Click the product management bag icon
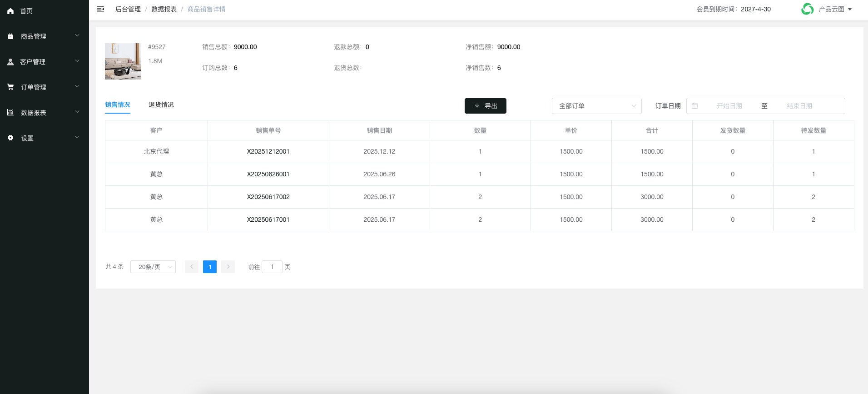This screenshot has height=394, width=868. click(10, 36)
